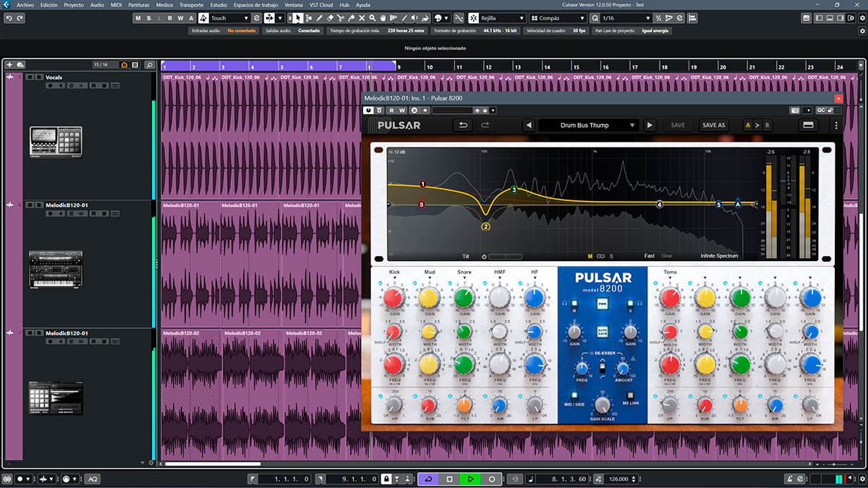This screenshot has width=868, height=488.
Task: Click the AQ button in transport bar
Action: [93, 479]
